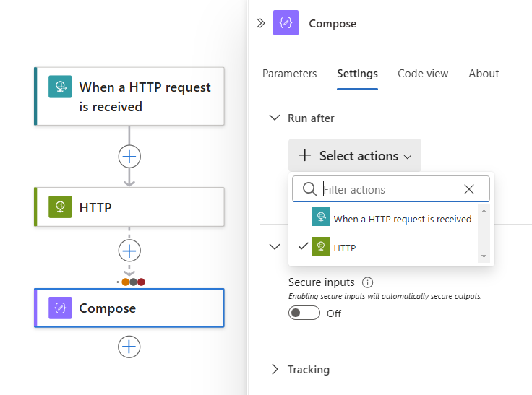Click the Secure inputs info icon
Image resolution: width=532 pixels, height=395 pixels.
tap(367, 282)
